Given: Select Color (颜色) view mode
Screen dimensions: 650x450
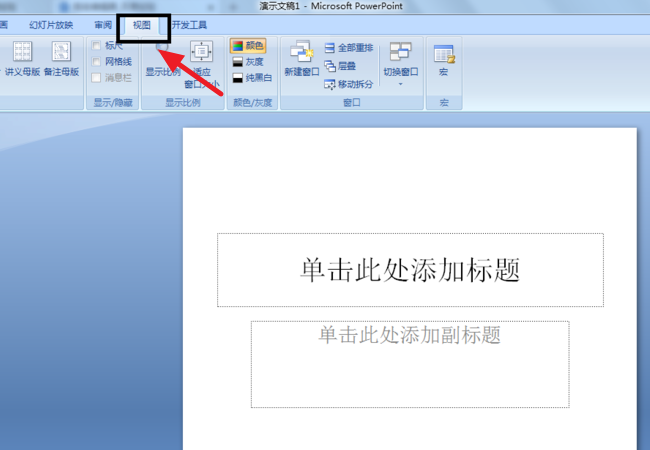Looking at the screenshot, I should pyautogui.click(x=248, y=46).
